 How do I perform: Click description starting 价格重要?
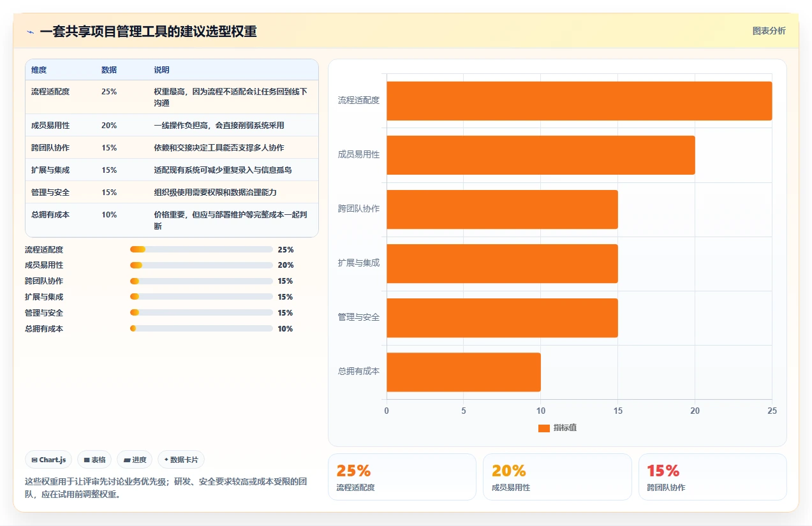(x=231, y=221)
